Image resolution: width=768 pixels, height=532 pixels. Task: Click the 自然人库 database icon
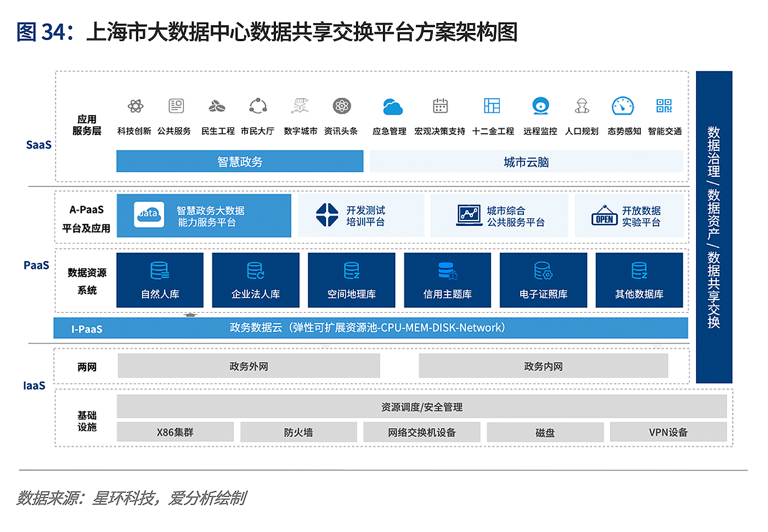click(x=160, y=271)
